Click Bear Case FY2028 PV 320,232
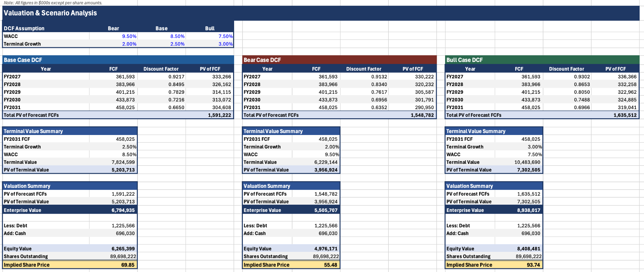 click(424, 84)
